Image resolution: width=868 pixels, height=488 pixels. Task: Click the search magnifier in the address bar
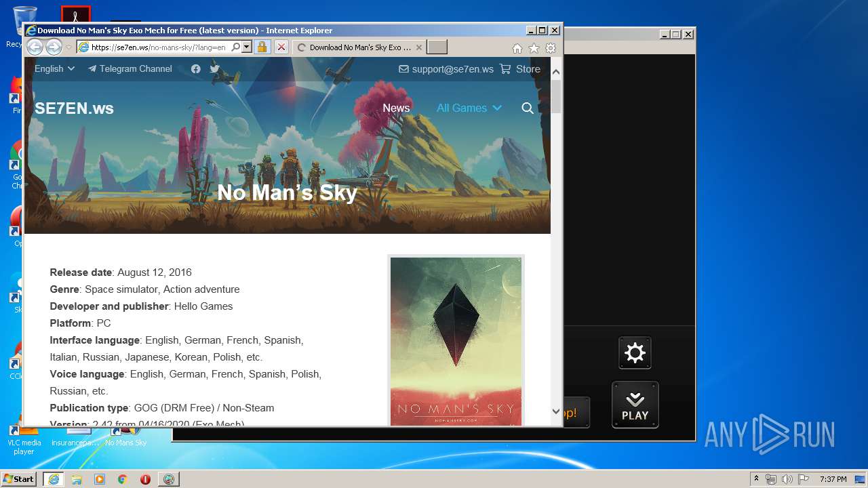click(x=235, y=47)
